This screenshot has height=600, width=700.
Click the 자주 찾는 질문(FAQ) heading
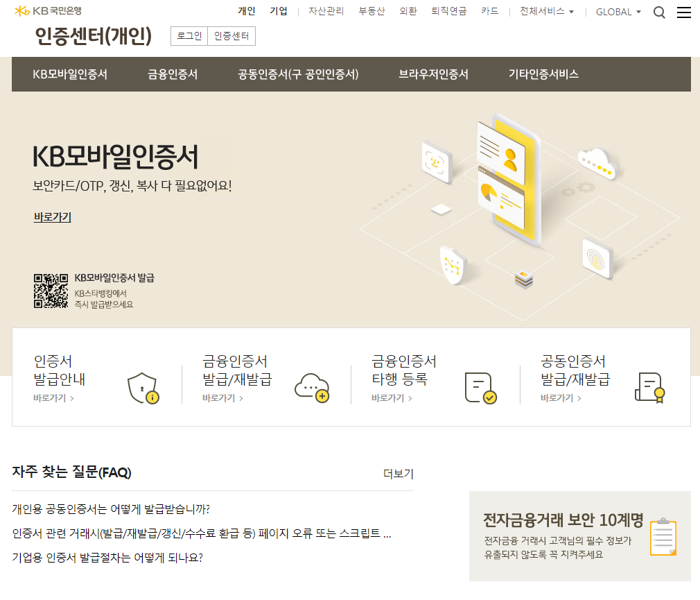(x=71, y=472)
